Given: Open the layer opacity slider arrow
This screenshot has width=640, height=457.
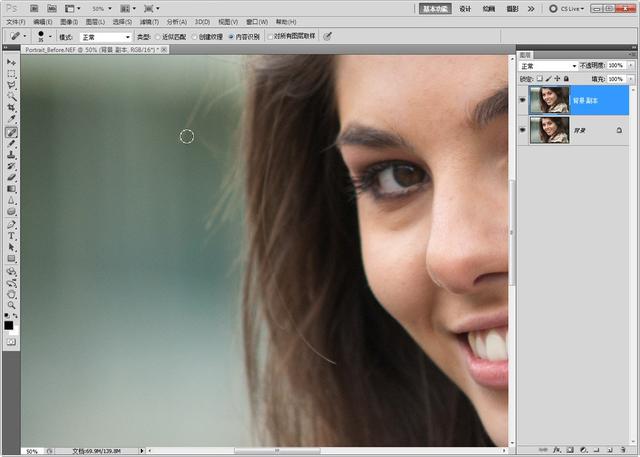Looking at the screenshot, I should coord(631,66).
